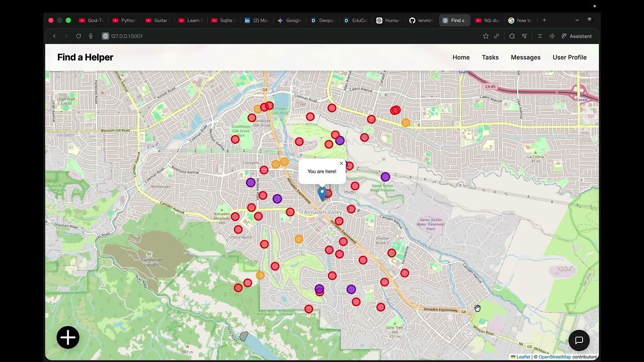This screenshot has width=644, height=362.
Task: Switch to the GitHub lenmini tab
Action: [421, 21]
